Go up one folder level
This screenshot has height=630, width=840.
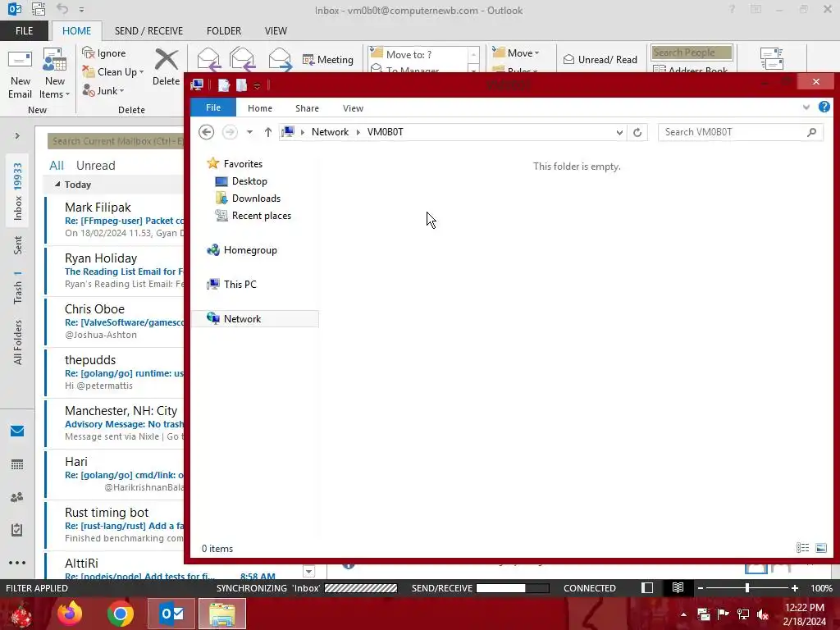268,132
